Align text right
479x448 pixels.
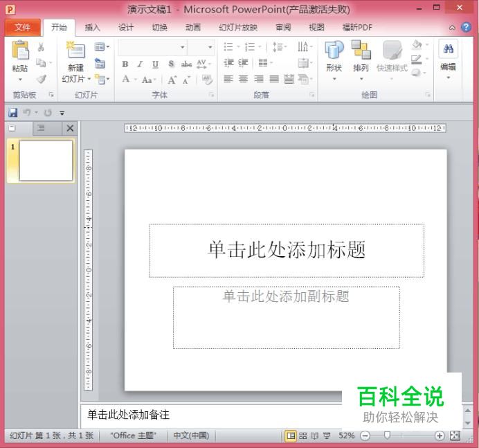(x=259, y=79)
